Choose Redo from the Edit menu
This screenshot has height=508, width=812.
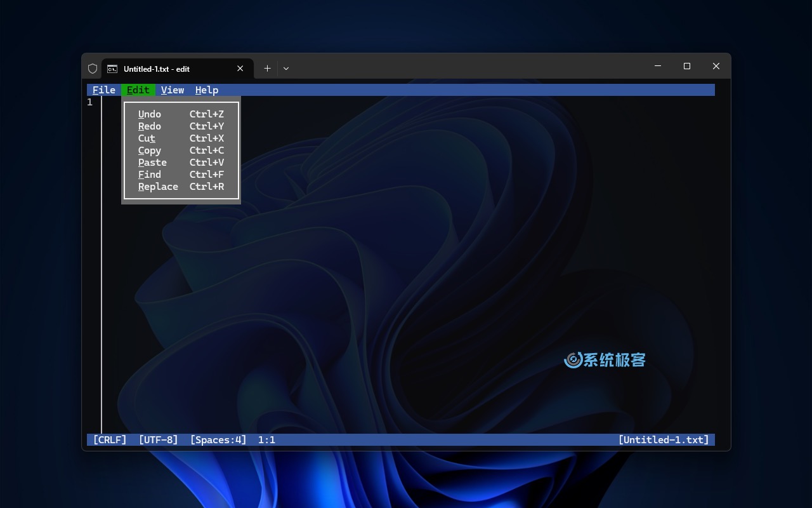[181, 126]
